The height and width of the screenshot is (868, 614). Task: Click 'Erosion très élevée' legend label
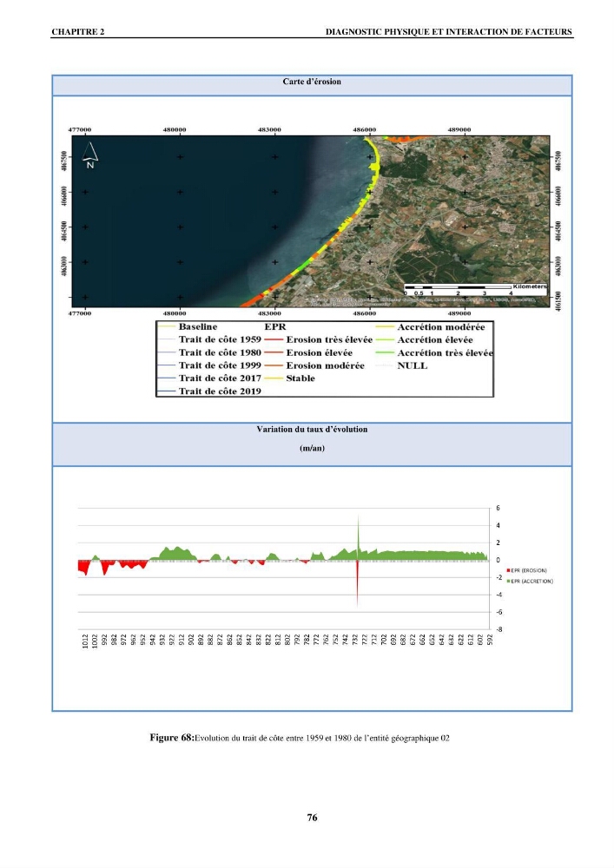tap(329, 340)
